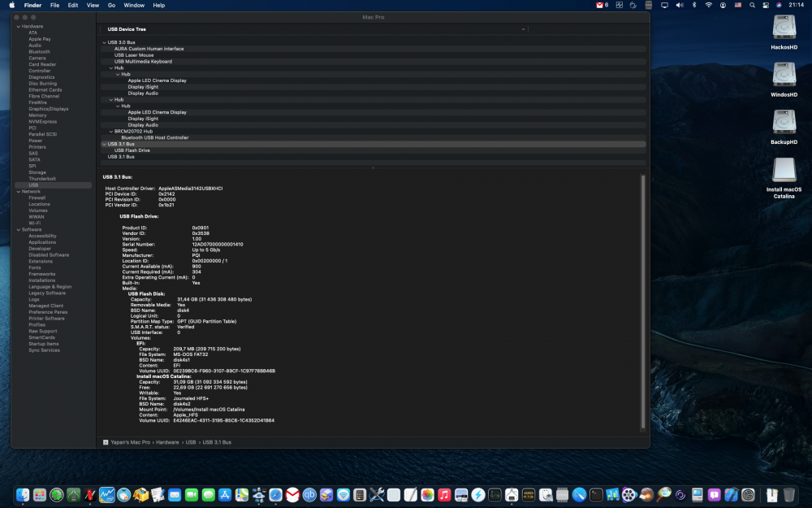Open Music app in the Dock
Viewport: 812px width, 508px height.
pyautogui.click(x=444, y=495)
